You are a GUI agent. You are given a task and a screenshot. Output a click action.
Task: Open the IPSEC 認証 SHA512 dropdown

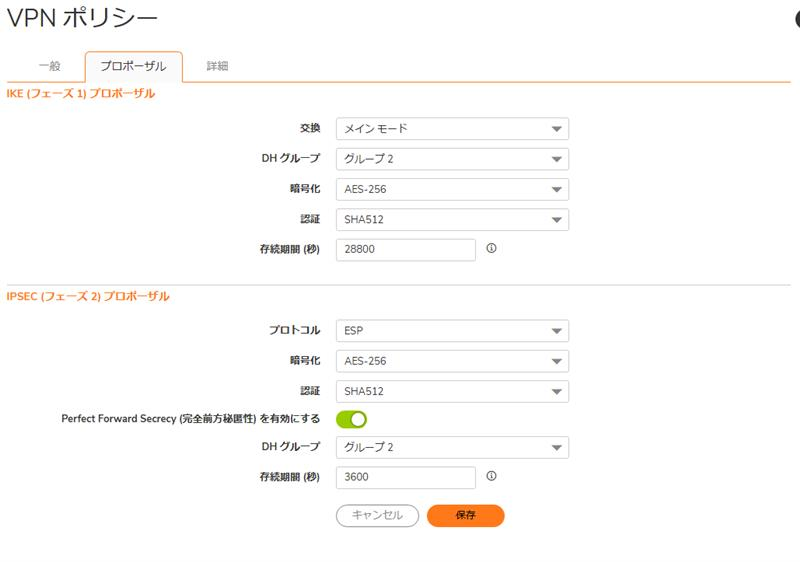(x=452, y=391)
